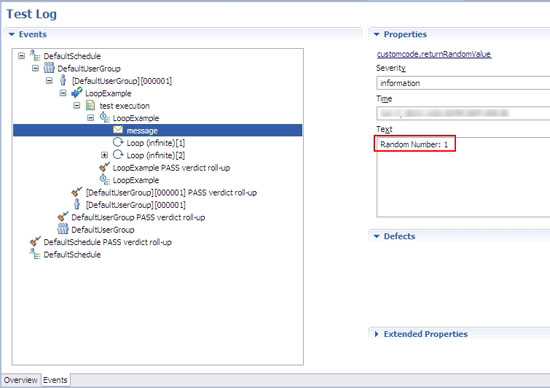Viewport: 550px width, 388px height.
Task: Select LoopExample PASS verdict roll-up text
Action: click(x=171, y=168)
